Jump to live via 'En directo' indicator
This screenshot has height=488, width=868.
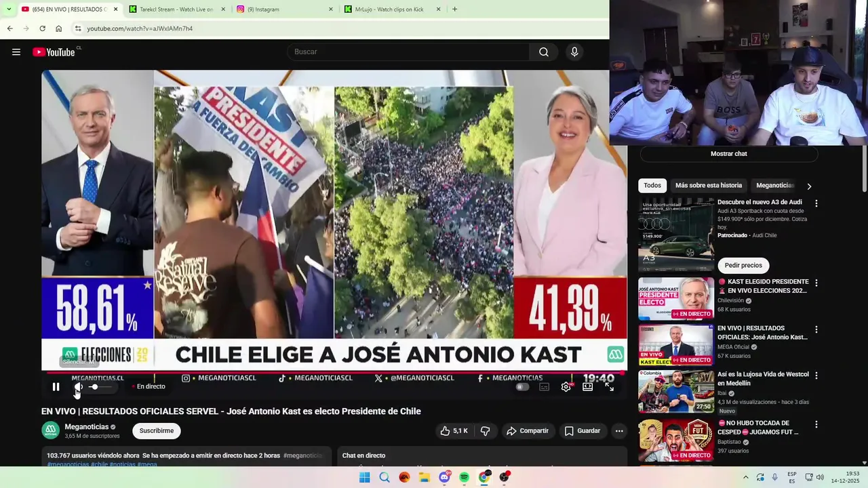[x=150, y=386]
